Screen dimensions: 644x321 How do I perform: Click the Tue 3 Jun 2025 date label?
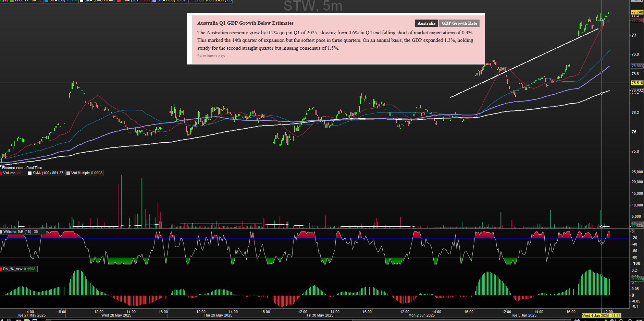click(523, 316)
